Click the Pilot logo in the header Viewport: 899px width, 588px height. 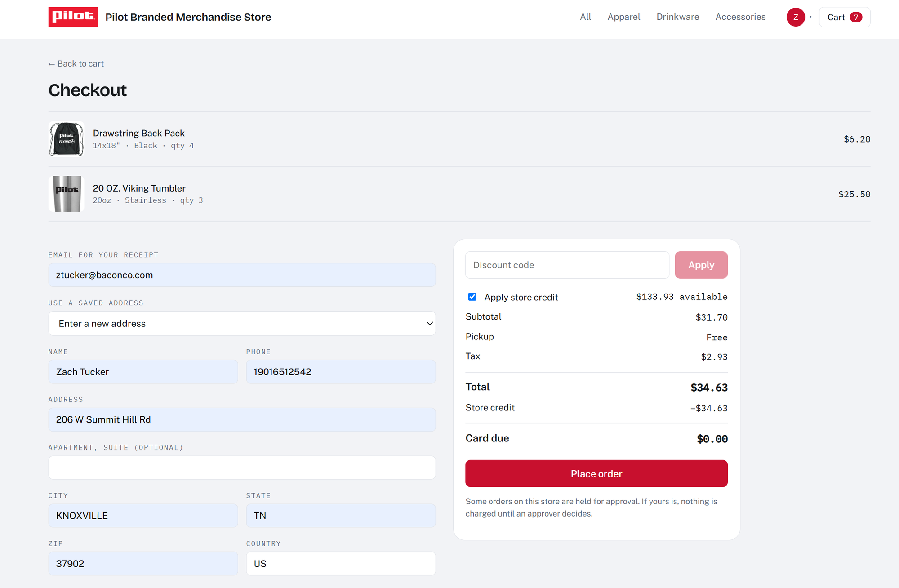click(x=73, y=17)
